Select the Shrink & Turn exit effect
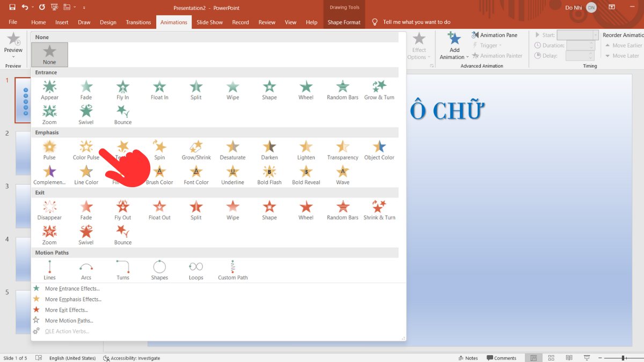This screenshot has height=362, width=644. pyautogui.click(x=379, y=210)
